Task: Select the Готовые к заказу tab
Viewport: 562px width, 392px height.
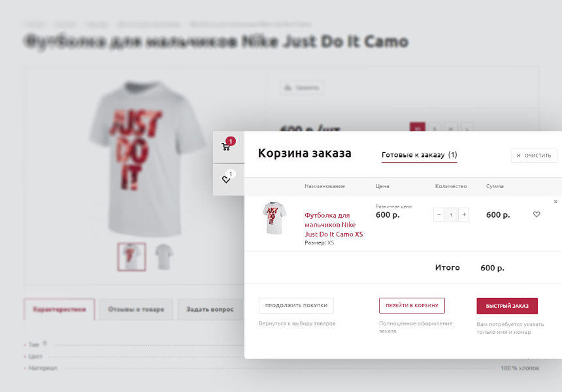Action: click(x=419, y=155)
